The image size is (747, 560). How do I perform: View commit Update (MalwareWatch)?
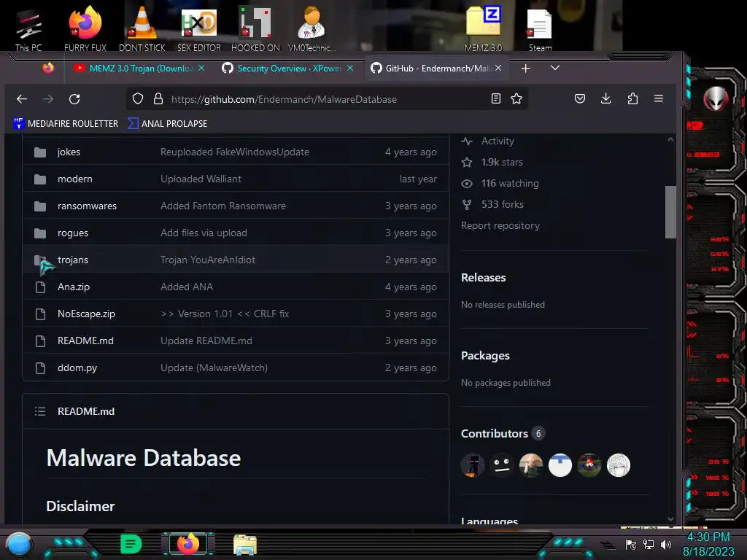point(214,368)
